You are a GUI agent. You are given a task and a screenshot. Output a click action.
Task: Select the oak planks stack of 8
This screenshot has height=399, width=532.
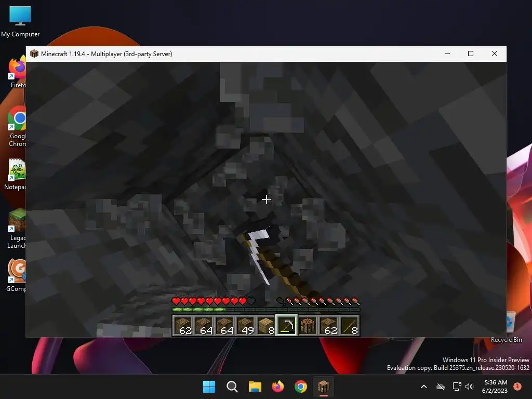click(266, 326)
